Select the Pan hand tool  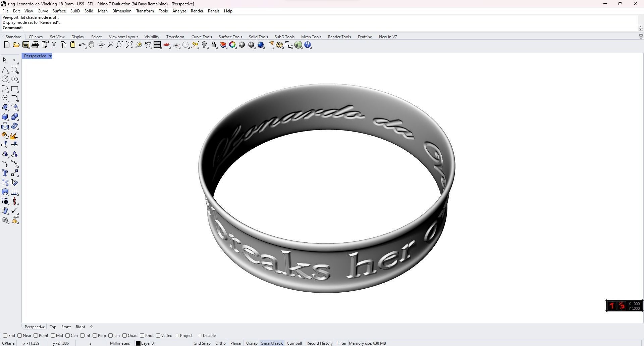(x=91, y=45)
